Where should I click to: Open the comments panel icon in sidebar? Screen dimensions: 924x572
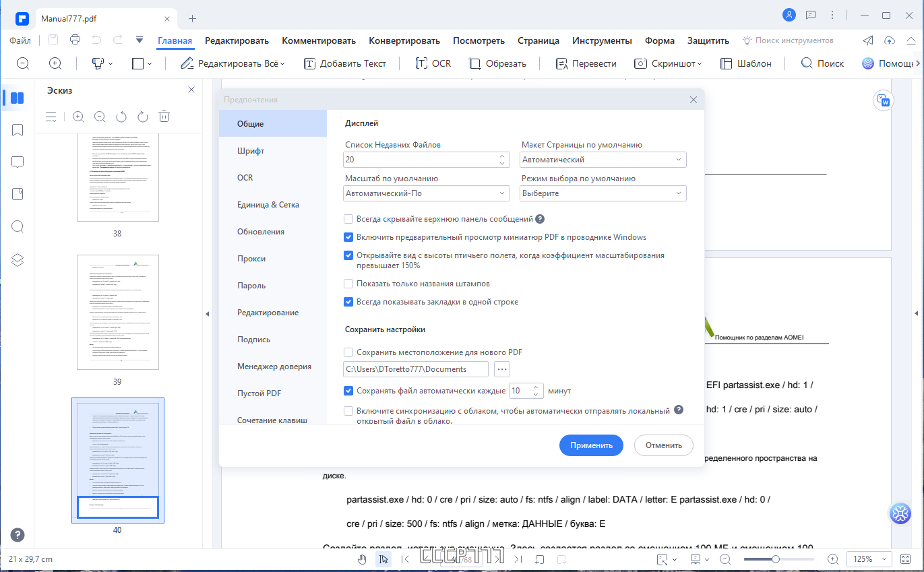pos(18,162)
